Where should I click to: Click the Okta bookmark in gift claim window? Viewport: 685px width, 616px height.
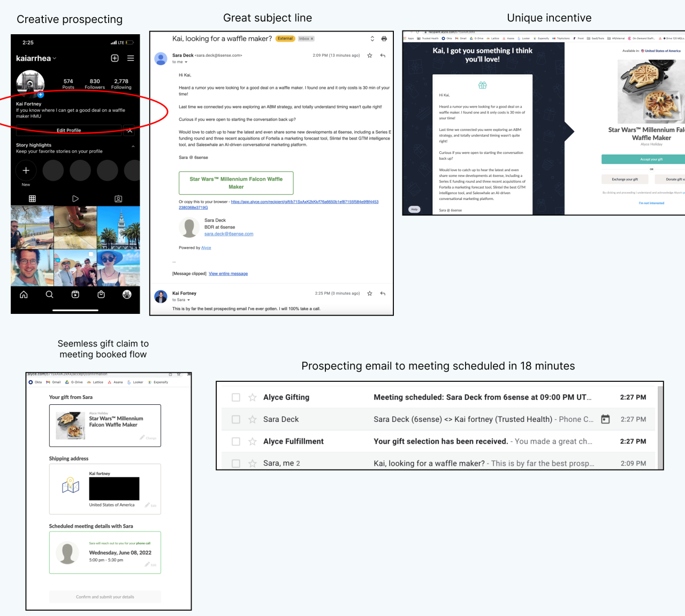(x=35, y=382)
